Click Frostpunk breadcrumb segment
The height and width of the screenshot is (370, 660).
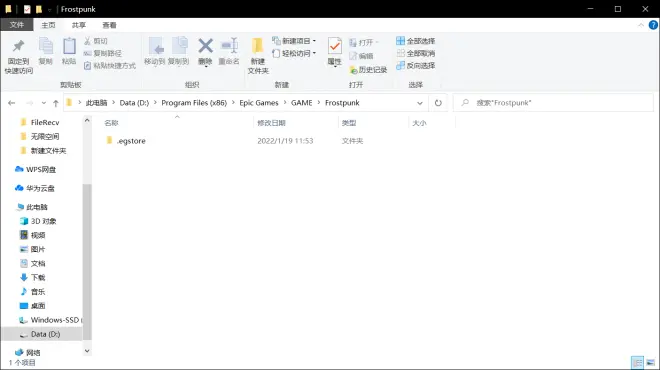342,103
